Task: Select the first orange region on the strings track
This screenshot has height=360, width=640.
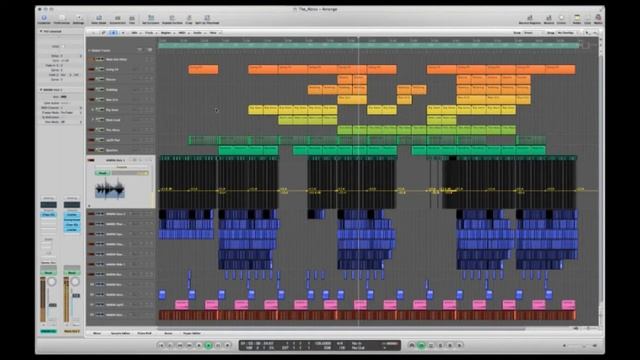Action: [203, 69]
